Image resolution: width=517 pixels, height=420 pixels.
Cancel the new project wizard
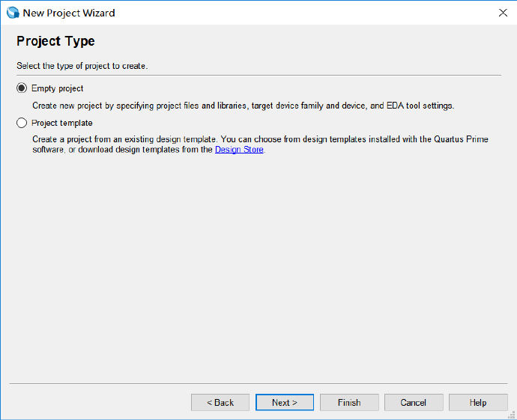tap(413, 402)
